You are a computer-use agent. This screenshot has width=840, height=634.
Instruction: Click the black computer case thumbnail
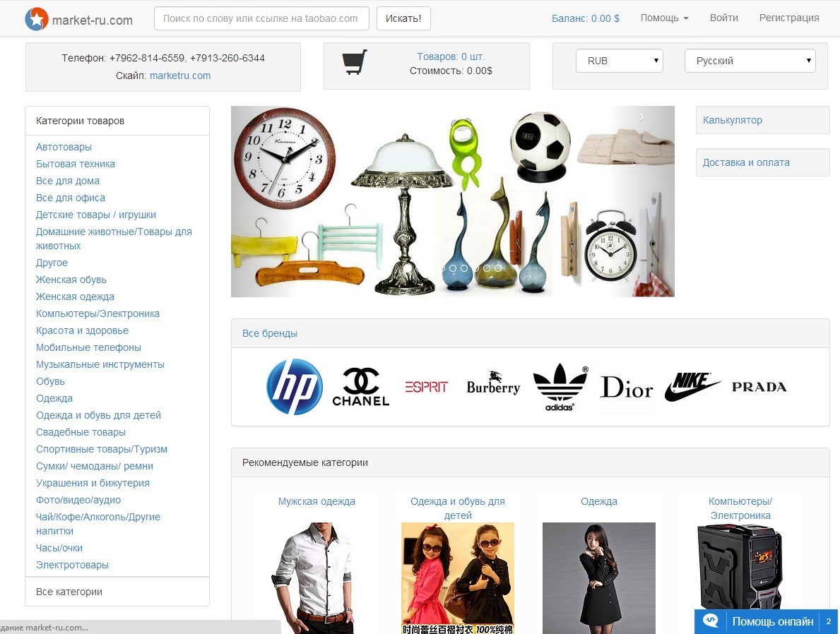(740, 568)
